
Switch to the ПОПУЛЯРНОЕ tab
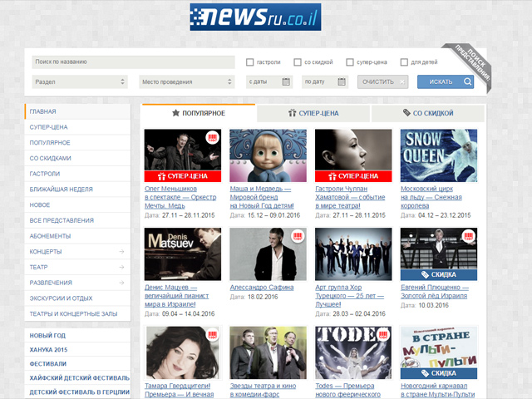click(x=199, y=113)
